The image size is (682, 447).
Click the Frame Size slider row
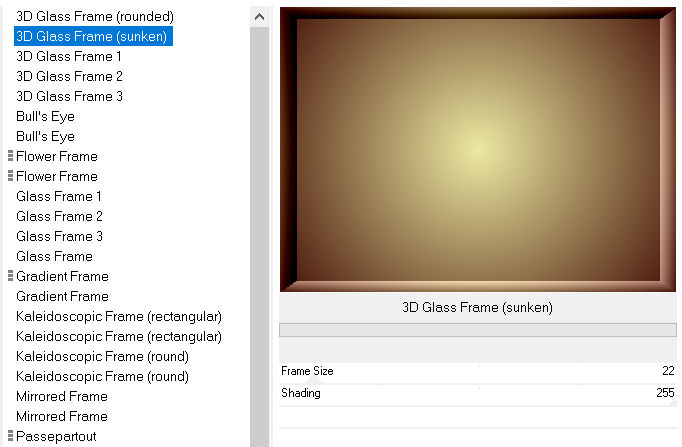pos(478,371)
